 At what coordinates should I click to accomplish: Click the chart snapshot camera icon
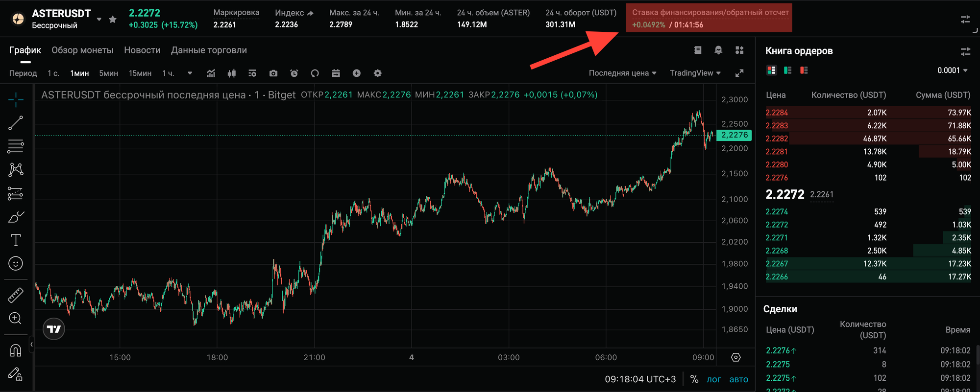coord(273,73)
